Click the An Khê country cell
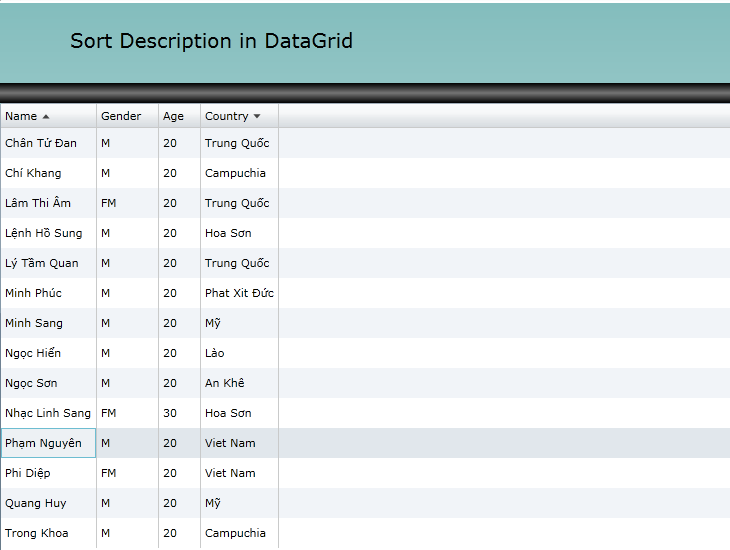This screenshot has width=730, height=550. 224,383
